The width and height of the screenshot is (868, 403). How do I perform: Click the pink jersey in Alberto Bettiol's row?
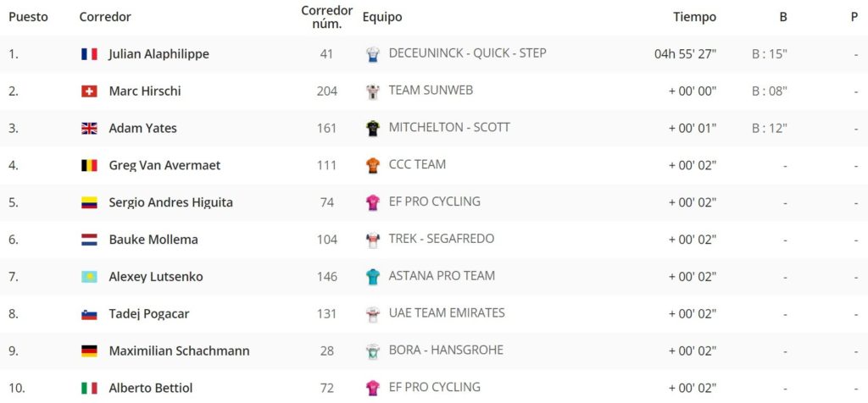[373, 388]
